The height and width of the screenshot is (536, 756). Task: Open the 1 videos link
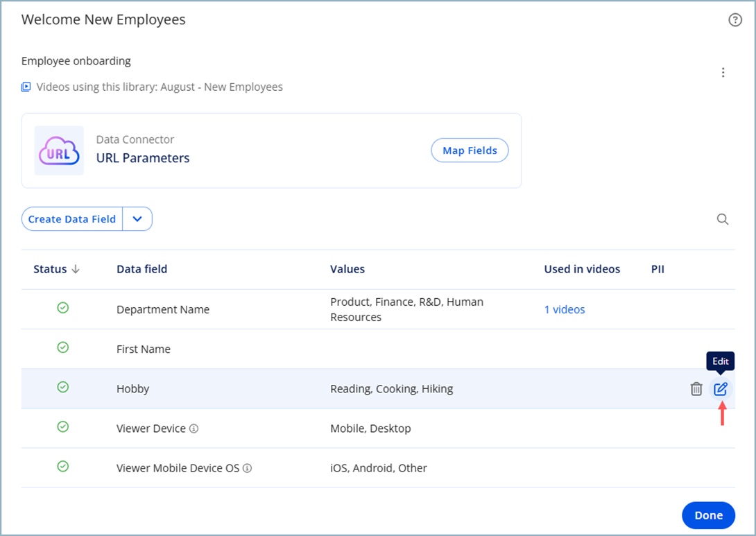tap(565, 309)
